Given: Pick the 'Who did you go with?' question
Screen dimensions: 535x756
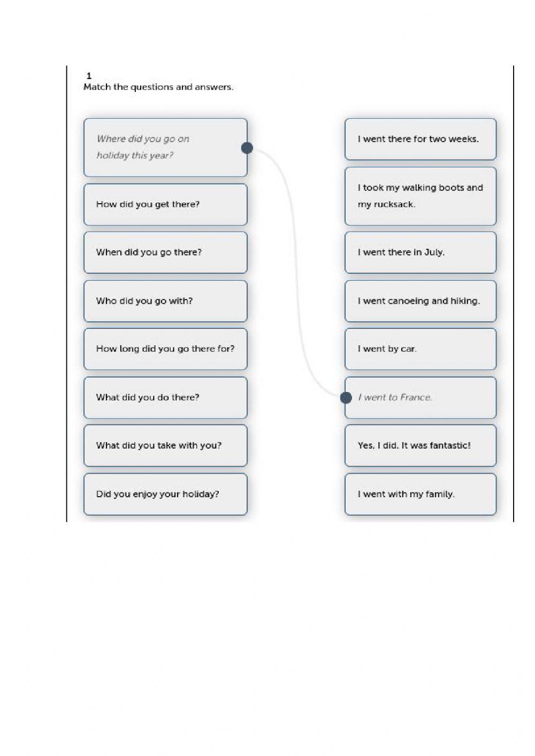Looking at the screenshot, I should click(x=165, y=301).
